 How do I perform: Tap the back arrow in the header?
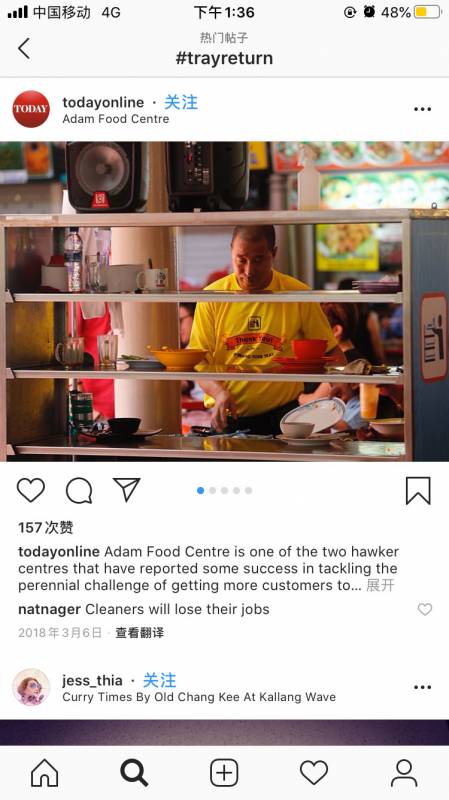23,48
